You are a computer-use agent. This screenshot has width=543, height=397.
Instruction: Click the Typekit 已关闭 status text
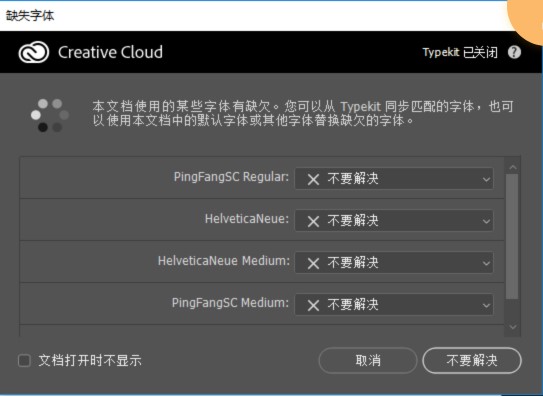pos(460,53)
